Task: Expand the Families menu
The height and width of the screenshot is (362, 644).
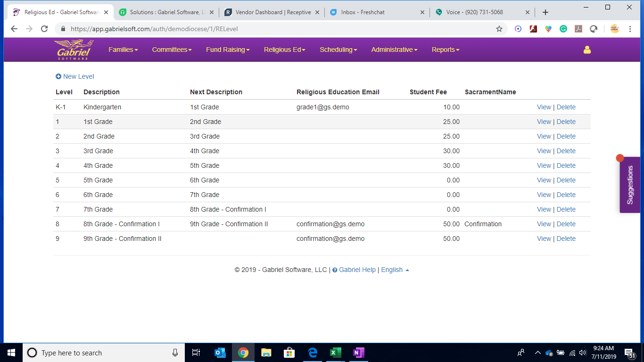Action: (123, 49)
